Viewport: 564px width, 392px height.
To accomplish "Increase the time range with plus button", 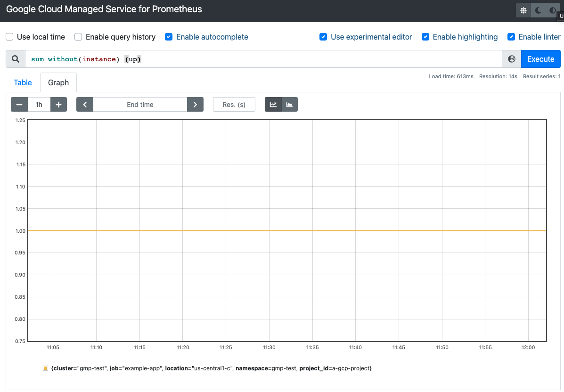I will [x=58, y=104].
